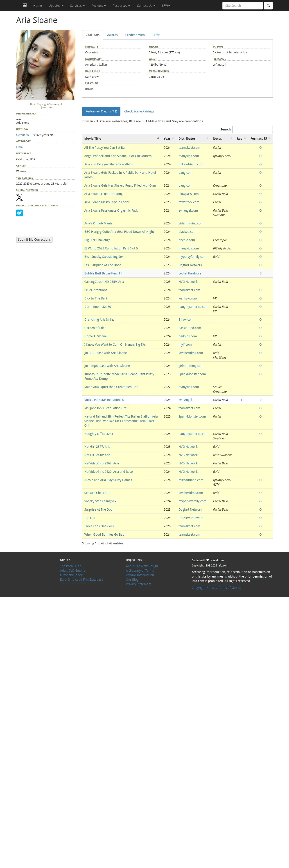
Task: Click the site logo icon in navbar
Action: [25, 5]
